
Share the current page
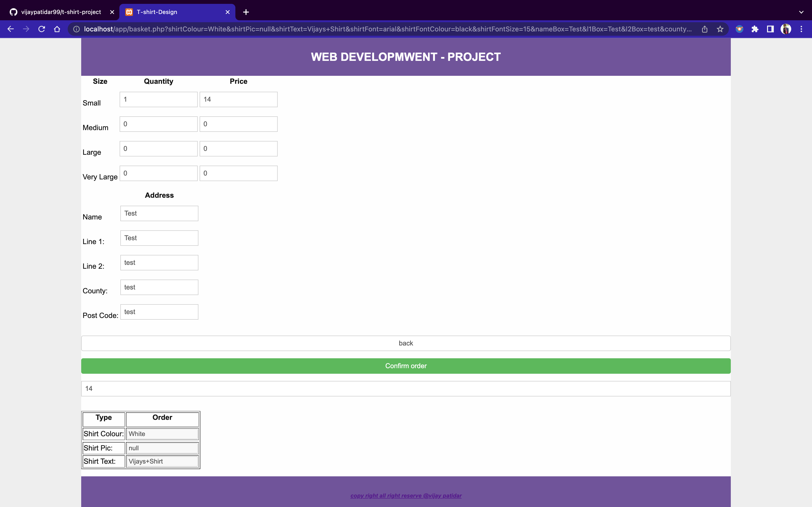[x=704, y=29]
